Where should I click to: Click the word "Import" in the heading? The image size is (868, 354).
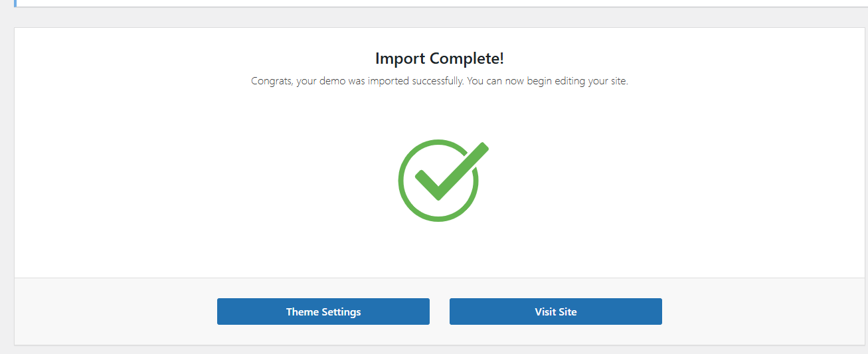coord(400,58)
